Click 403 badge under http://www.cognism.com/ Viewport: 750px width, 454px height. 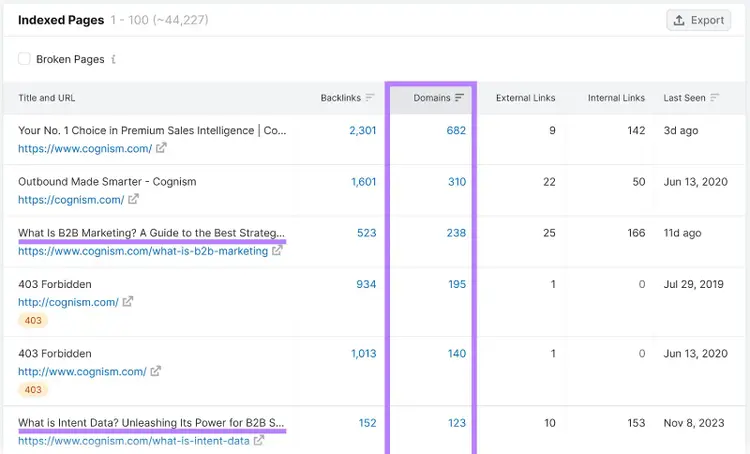(x=33, y=390)
